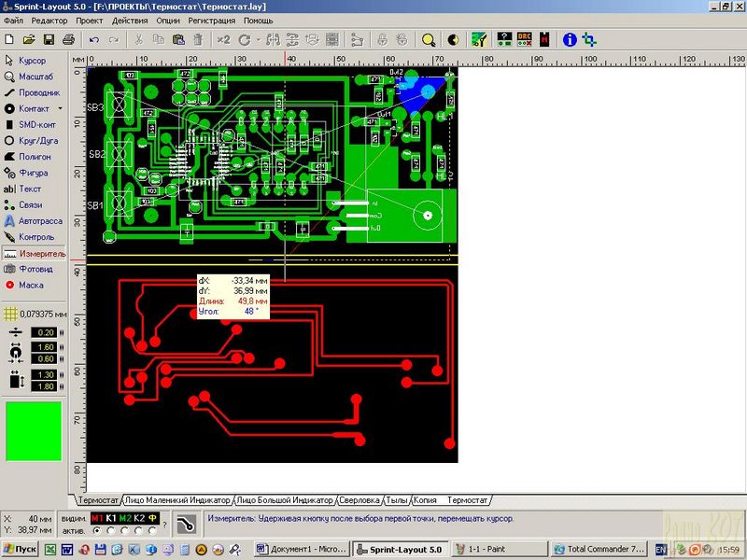Click the Save floppy disk icon

[49, 40]
